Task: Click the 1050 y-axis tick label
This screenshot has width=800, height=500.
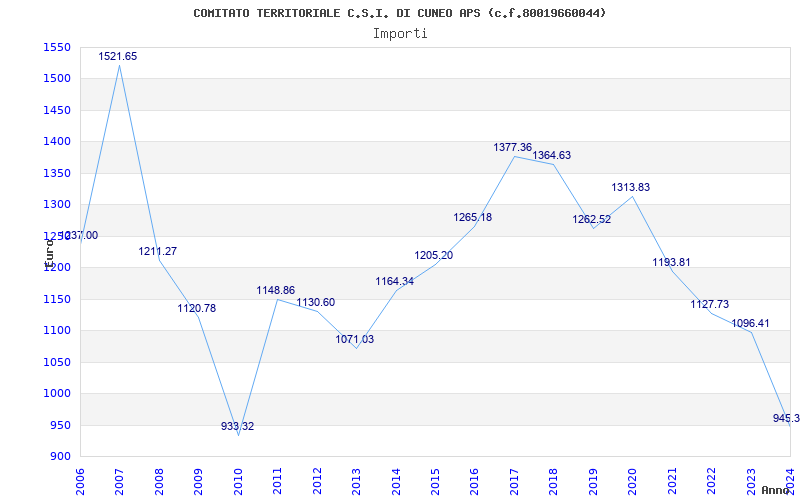Action: pyautogui.click(x=57, y=362)
